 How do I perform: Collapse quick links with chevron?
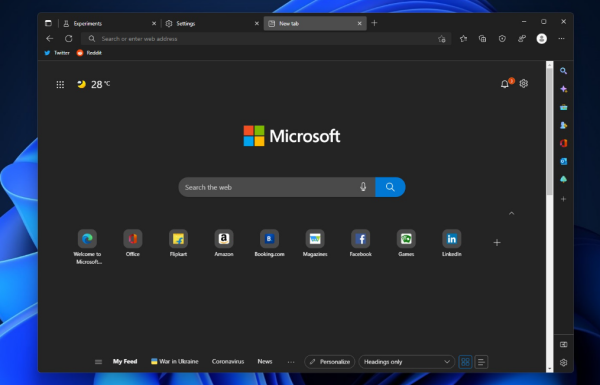[512, 213]
